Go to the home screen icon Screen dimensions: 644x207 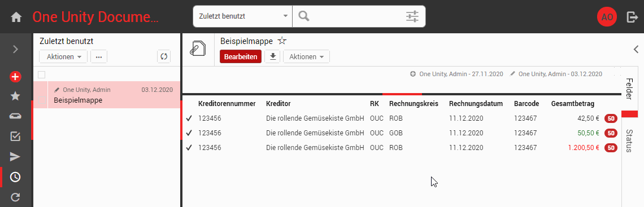pos(16,17)
